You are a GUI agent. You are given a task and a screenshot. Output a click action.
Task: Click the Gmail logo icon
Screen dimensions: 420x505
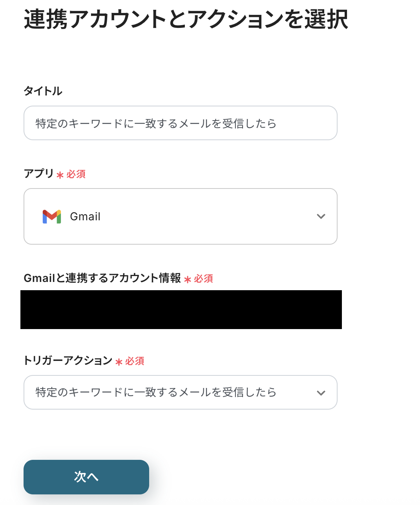pyautogui.click(x=52, y=216)
